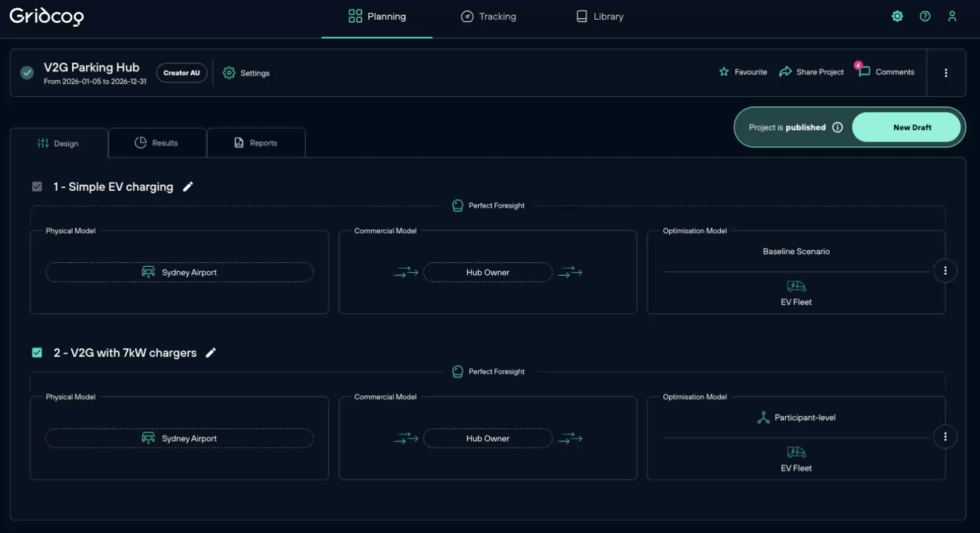Click the Favourite star icon
The image size is (980, 533).
(x=724, y=72)
